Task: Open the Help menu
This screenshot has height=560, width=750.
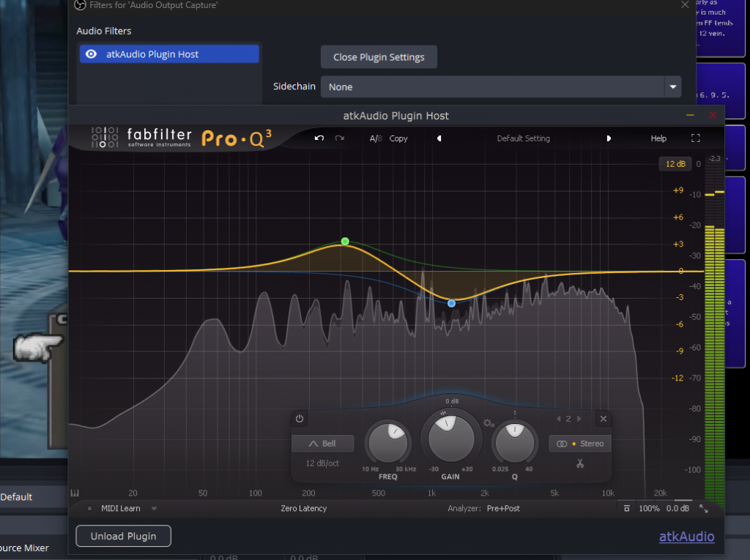Action: [x=658, y=138]
